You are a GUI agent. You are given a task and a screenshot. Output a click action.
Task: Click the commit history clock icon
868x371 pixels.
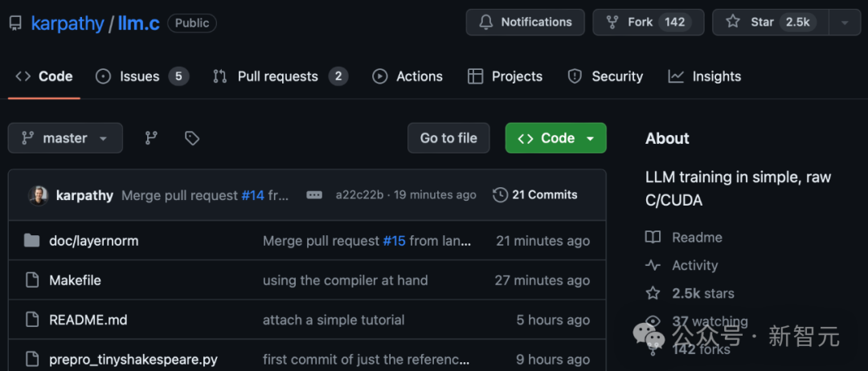click(500, 195)
